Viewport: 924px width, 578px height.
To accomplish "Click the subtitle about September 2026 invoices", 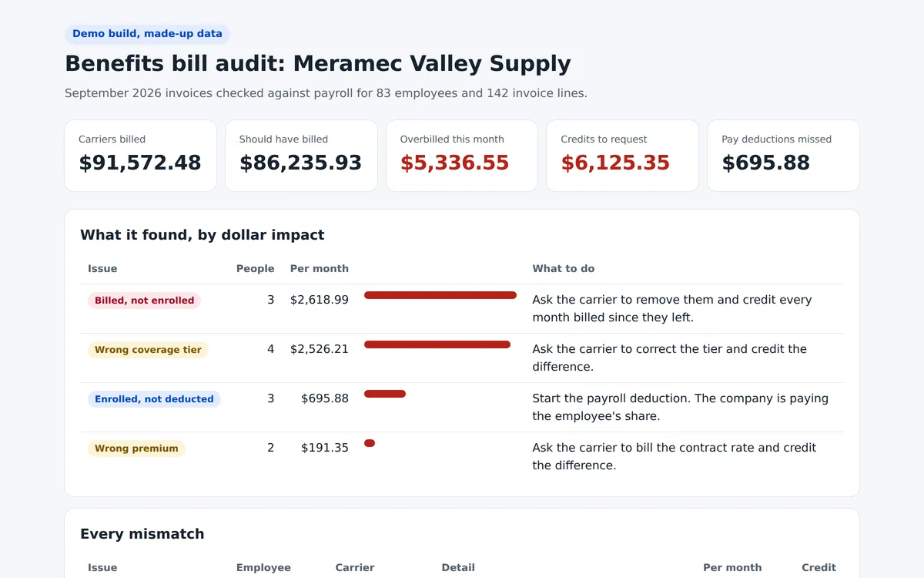I will (x=326, y=93).
